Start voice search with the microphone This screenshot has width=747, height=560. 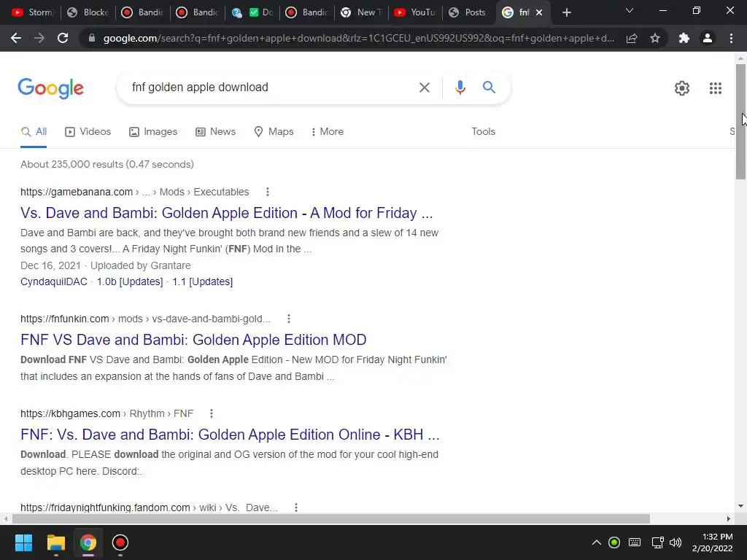(460, 87)
